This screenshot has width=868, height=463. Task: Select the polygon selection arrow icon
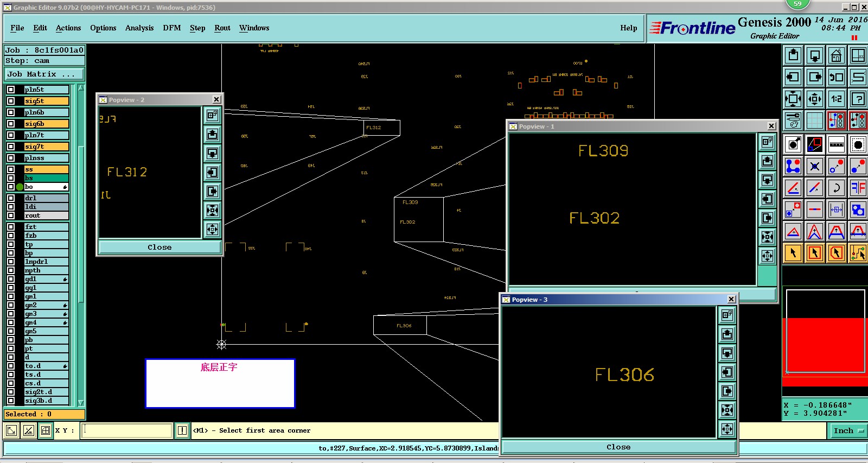pos(837,253)
